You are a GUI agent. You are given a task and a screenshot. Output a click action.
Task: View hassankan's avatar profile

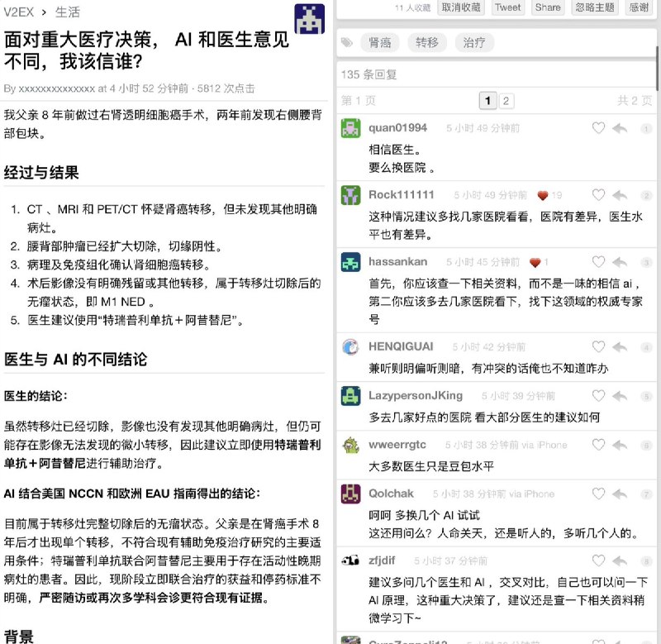tap(350, 262)
